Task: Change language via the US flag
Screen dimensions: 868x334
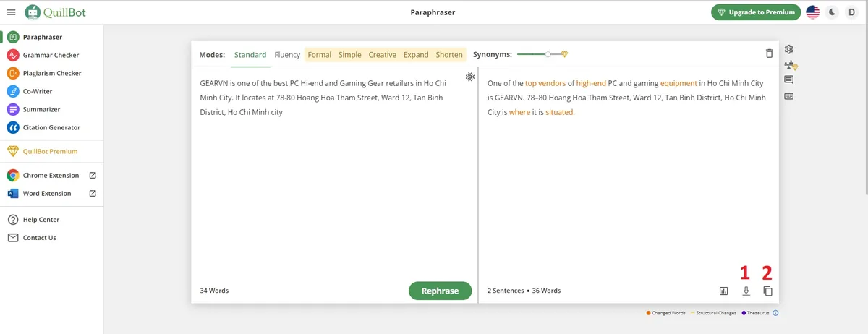Action: [x=813, y=12]
